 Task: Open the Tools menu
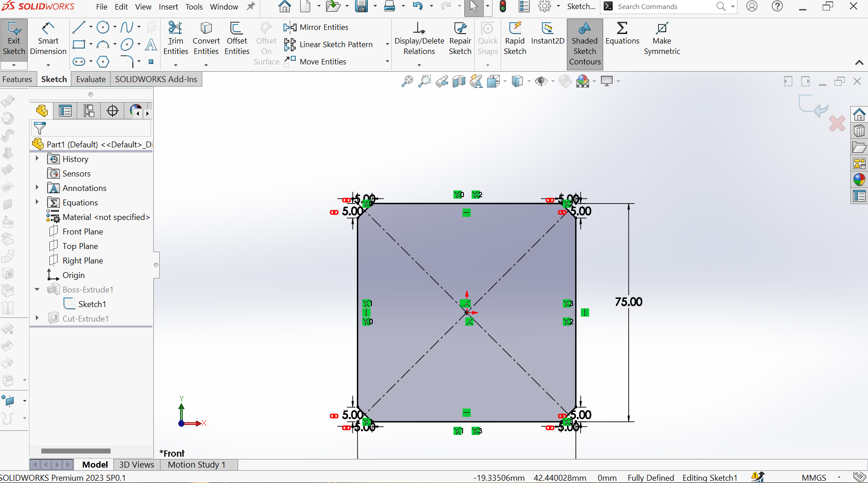click(194, 7)
